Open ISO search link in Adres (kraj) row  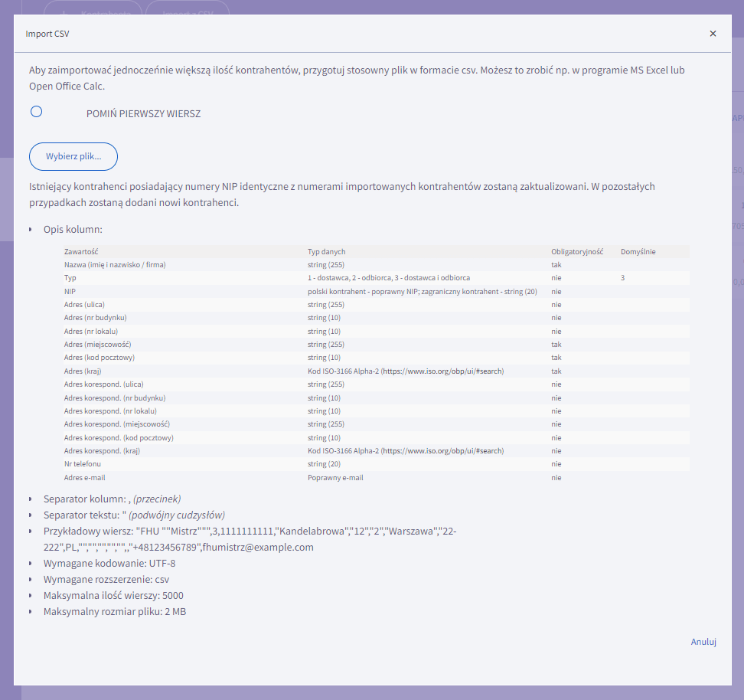(x=442, y=371)
